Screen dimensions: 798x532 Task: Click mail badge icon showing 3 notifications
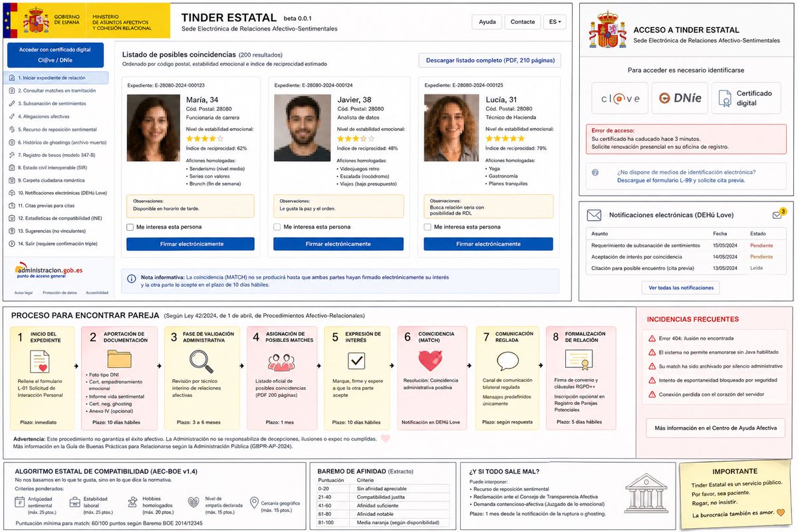(x=779, y=214)
